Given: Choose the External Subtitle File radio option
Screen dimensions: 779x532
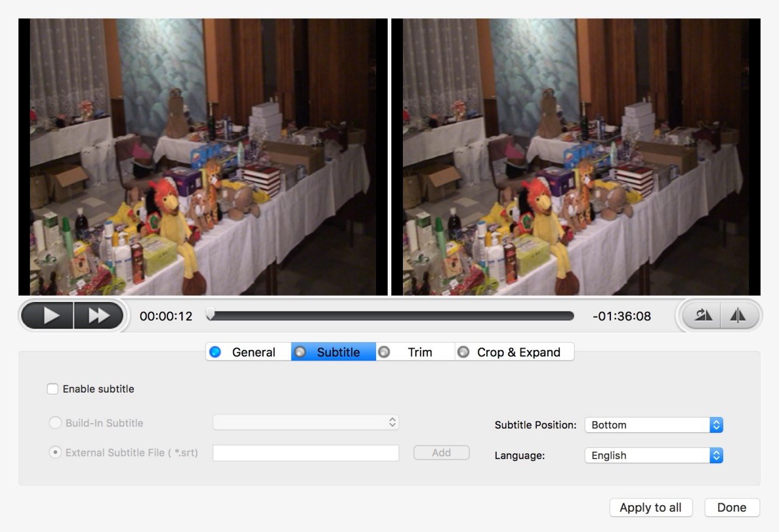Looking at the screenshot, I should coord(55,452).
